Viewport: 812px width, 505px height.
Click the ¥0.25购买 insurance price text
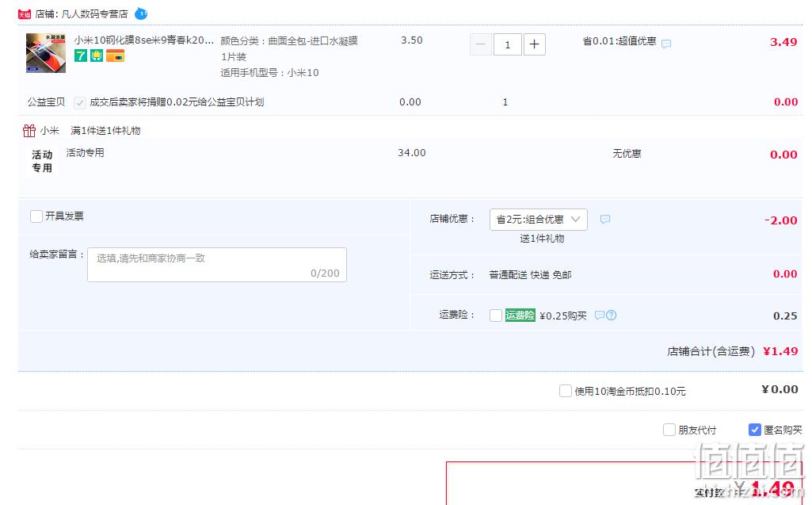[563, 316]
